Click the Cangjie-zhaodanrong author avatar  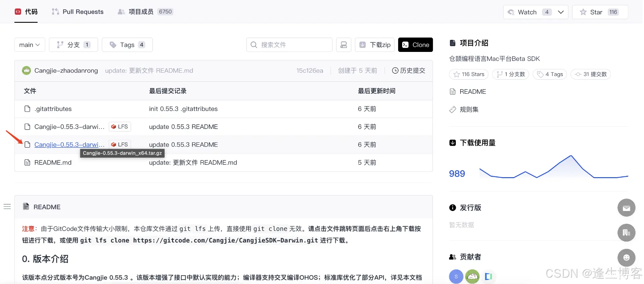click(26, 71)
